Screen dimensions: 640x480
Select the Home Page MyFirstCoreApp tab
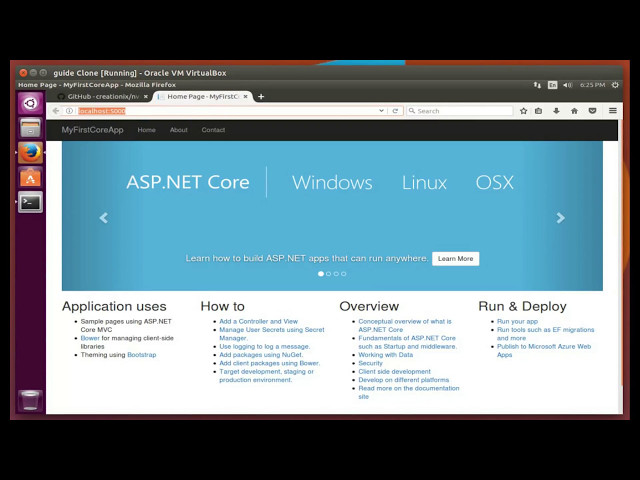203,97
